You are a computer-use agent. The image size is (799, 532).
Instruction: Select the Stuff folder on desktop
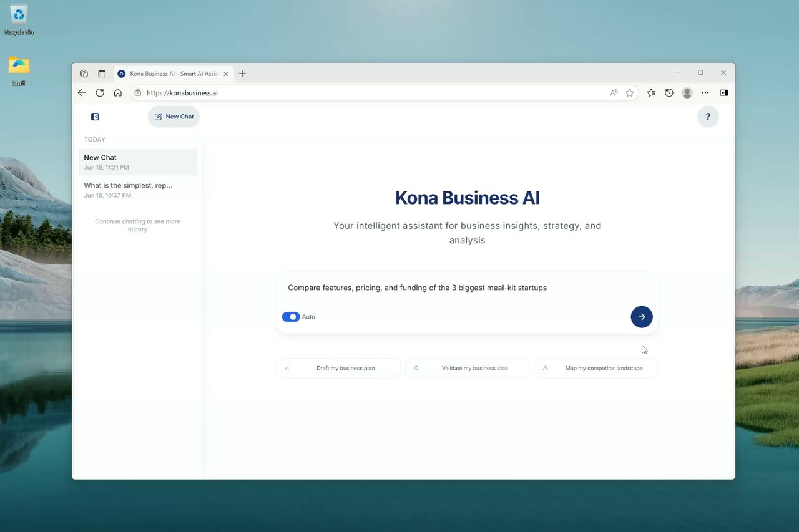click(19, 70)
